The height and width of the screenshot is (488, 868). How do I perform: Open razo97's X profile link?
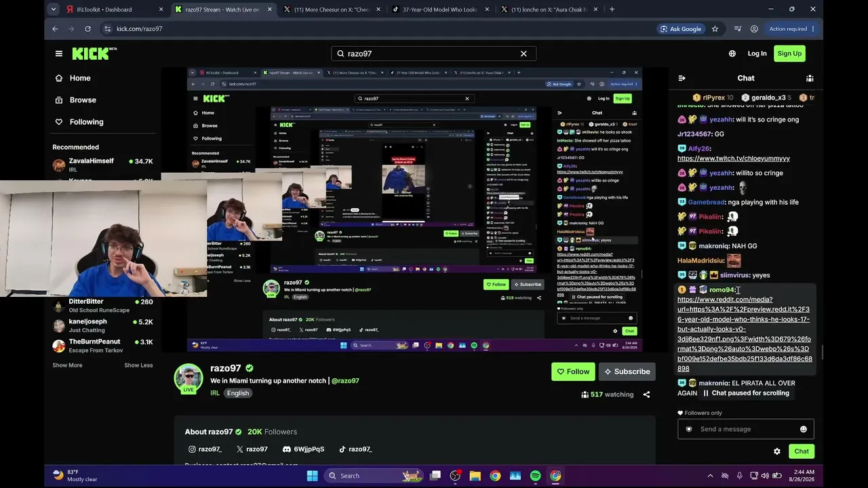pyautogui.click(x=252, y=449)
